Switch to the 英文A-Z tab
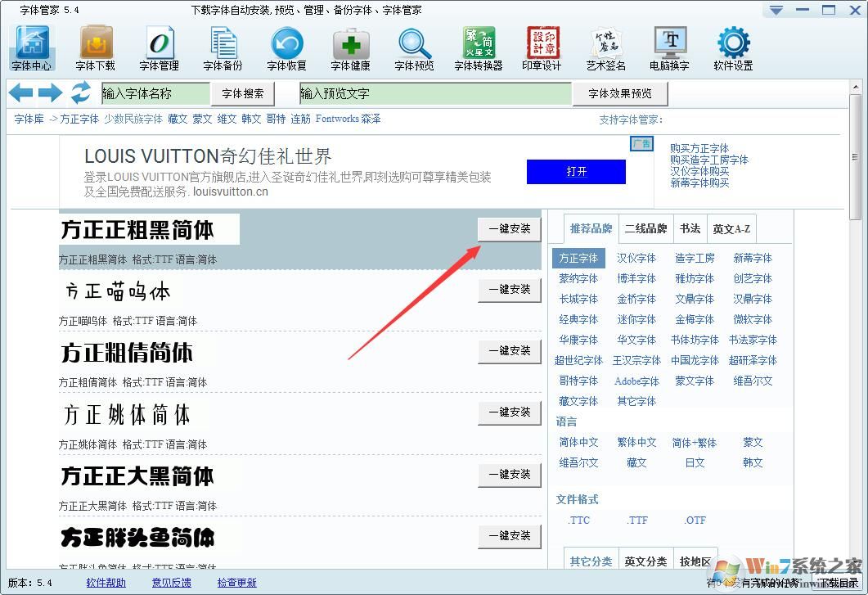This screenshot has width=868, height=595. [x=731, y=228]
